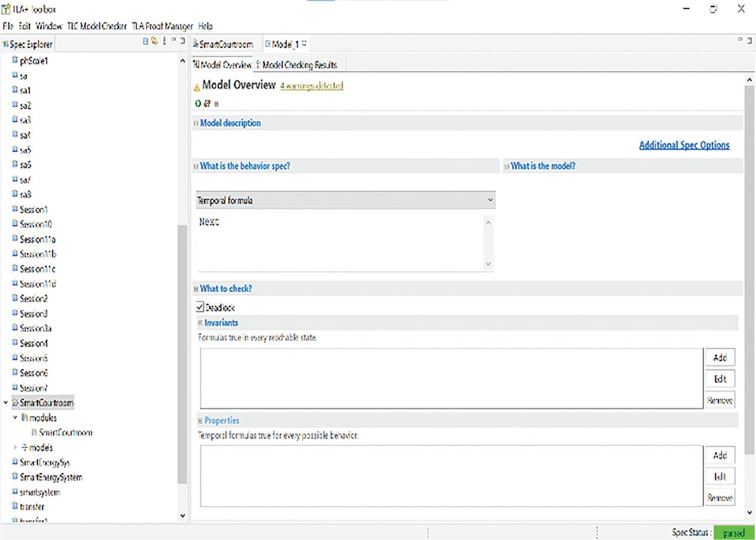Click Add button for Invariants
This screenshot has width=756, height=540.
point(719,357)
